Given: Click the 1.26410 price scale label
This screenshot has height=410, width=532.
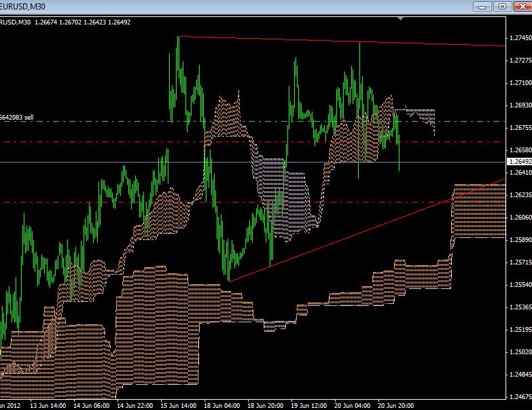Looking at the screenshot, I should coord(520,173).
